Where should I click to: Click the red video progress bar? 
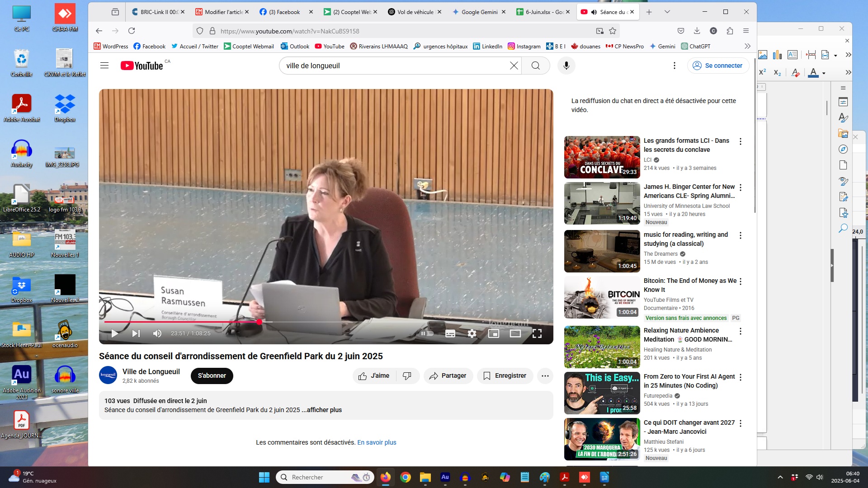(x=181, y=322)
